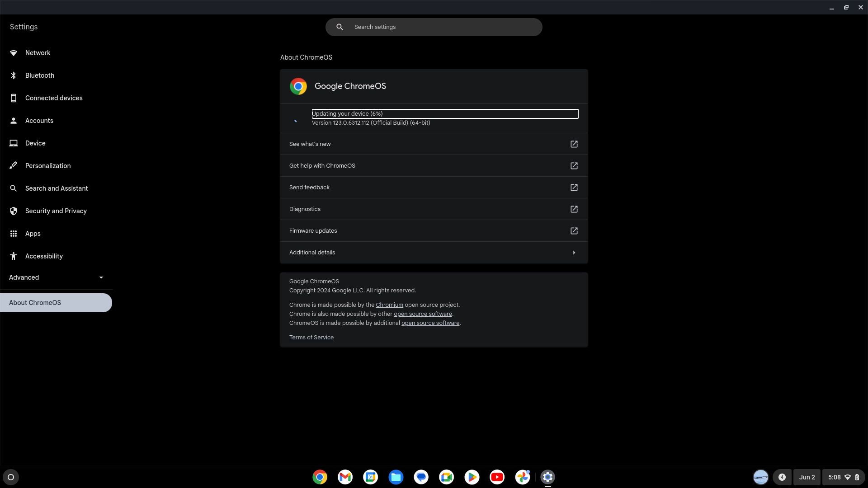Click the Google ChromeOS logo icon

coord(298,86)
